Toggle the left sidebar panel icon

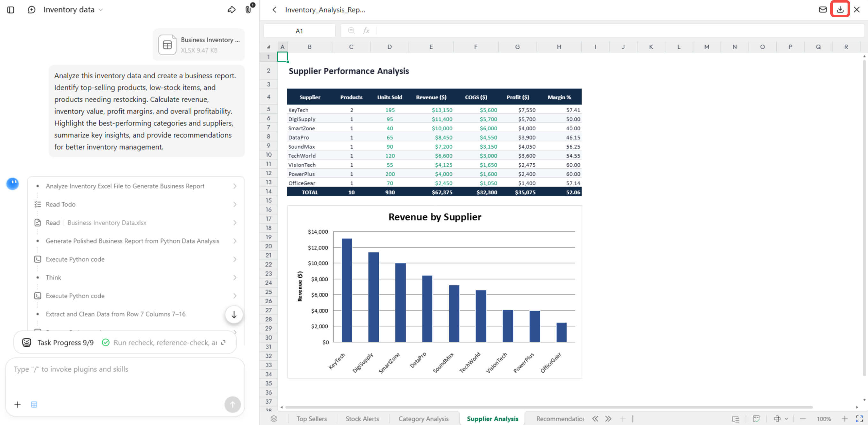point(11,10)
